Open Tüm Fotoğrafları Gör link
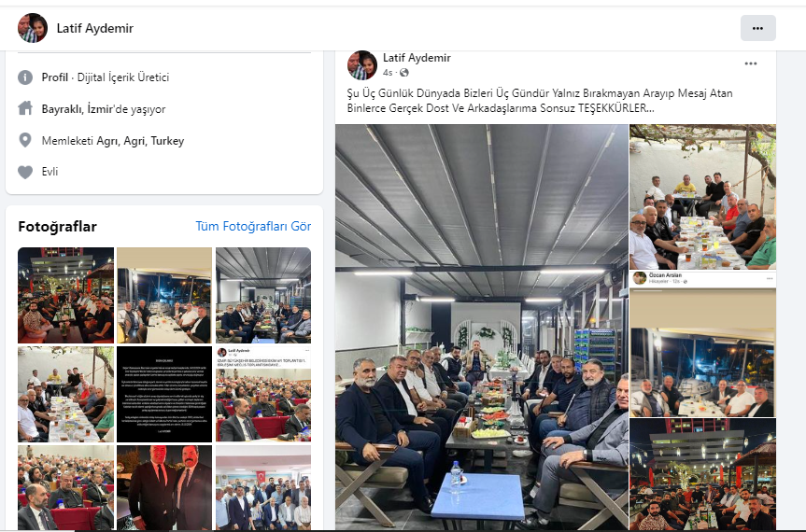This screenshot has height=532, width=806. pyautogui.click(x=253, y=226)
